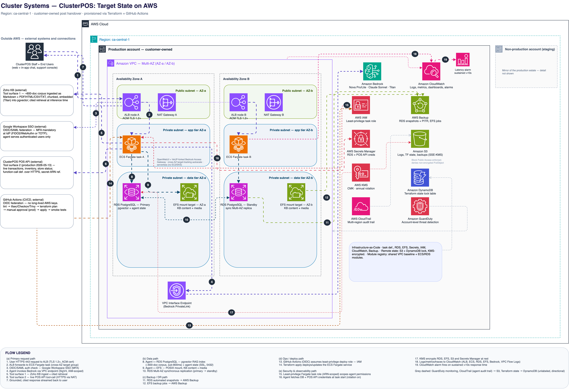Select the AWS CloudTrail icon
Image resolution: width=569 pixels, height=392 pixels.
pyautogui.click(x=361, y=206)
